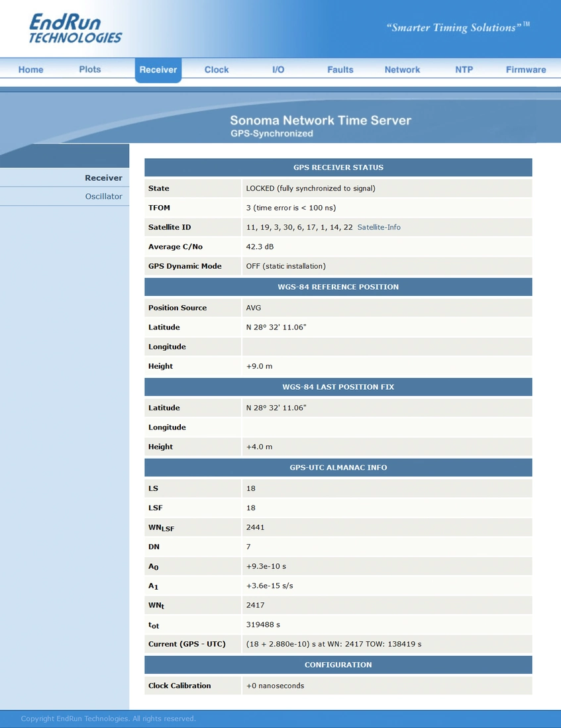This screenshot has width=561, height=728.
Task: Click the WN LSF value '2441'
Action: [x=255, y=527]
